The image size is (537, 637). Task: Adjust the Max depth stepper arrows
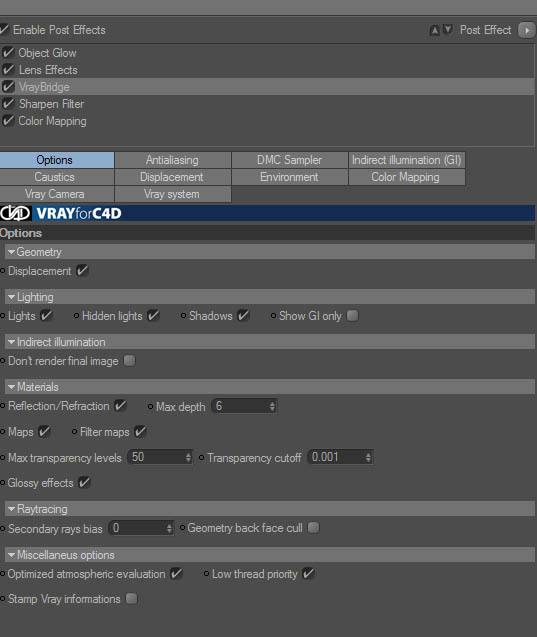(272, 406)
